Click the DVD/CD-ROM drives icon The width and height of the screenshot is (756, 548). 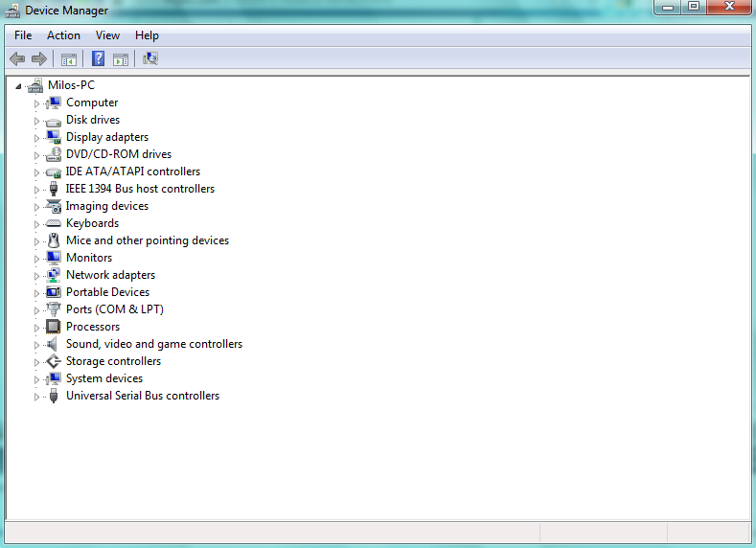(x=54, y=154)
